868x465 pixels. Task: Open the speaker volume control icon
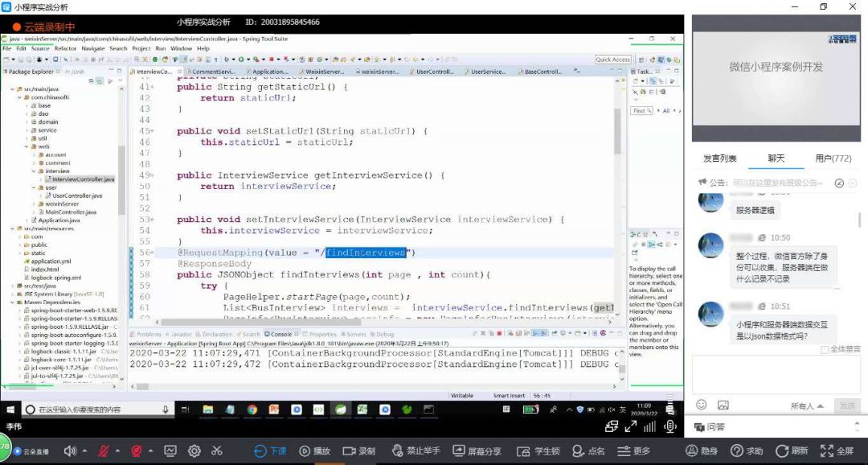(70, 451)
